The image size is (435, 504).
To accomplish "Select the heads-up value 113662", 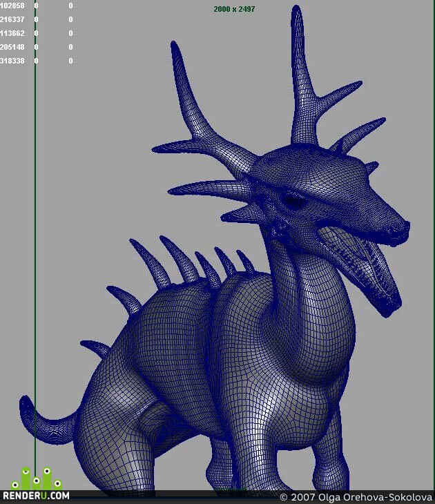I will pyautogui.click(x=12, y=33).
